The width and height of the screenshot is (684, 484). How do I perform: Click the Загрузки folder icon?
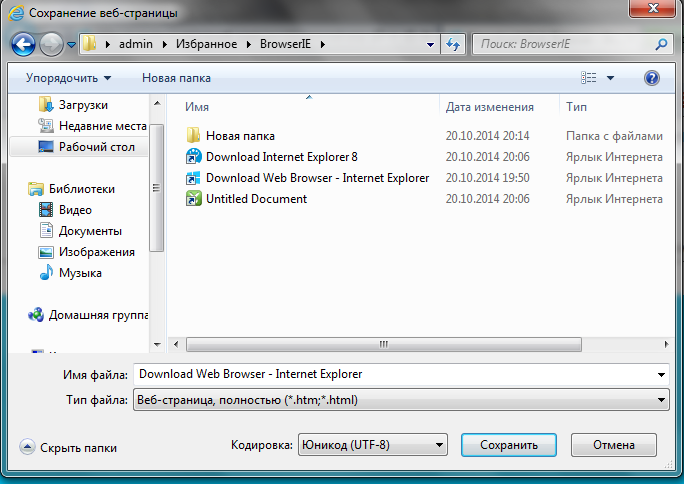46,105
